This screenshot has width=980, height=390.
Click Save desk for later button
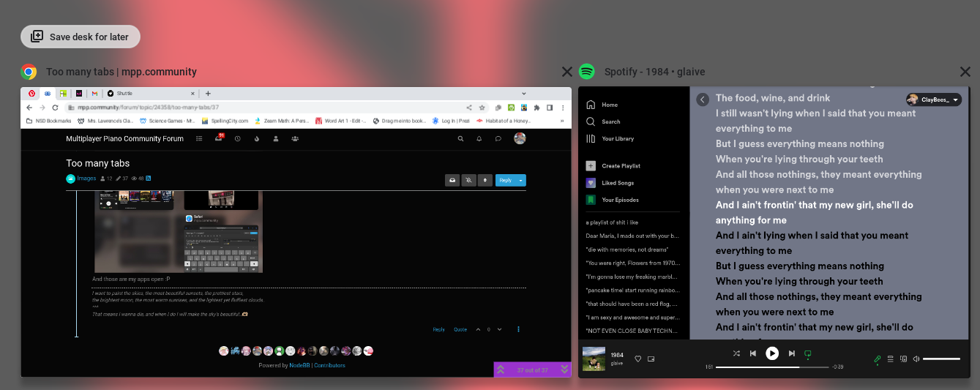pyautogui.click(x=81, y=37)
